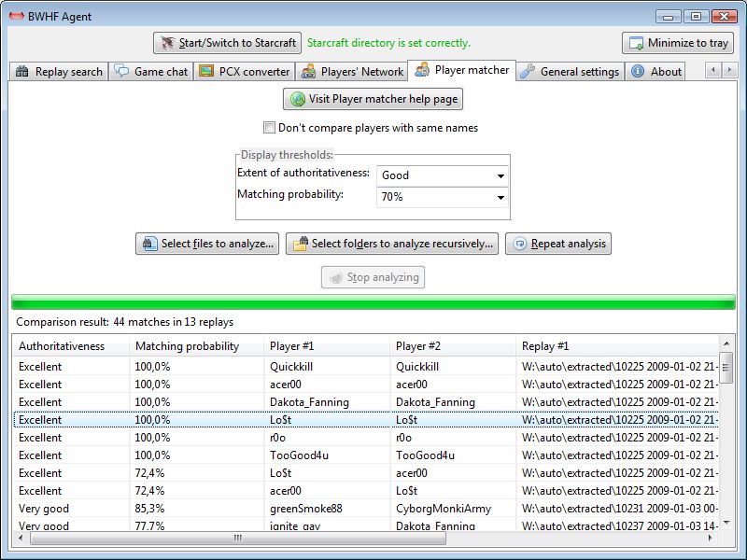Open the Game chat tab
Image resolution: width=747 pixels, height=560 pixels.
[x=151, y=72]
